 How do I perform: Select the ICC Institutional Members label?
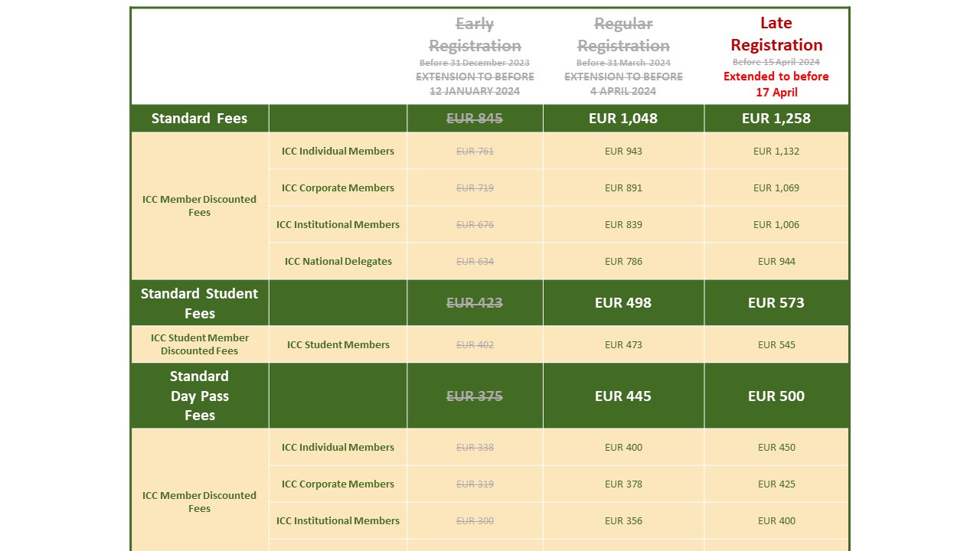(338, 224)
